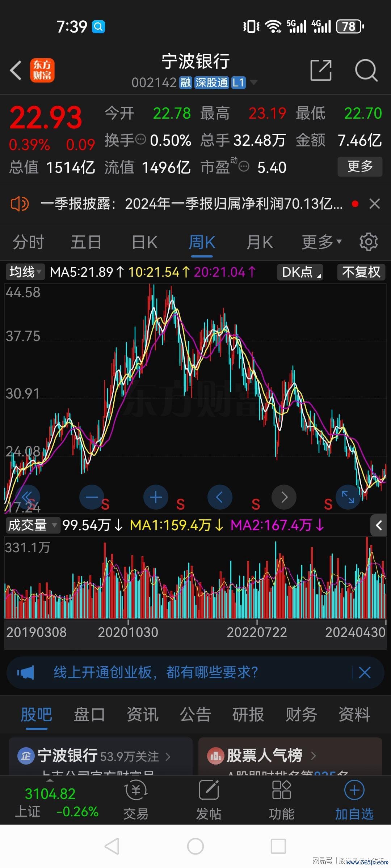Tap the Android home navigation button
Viewport: 391px width, 868px height.
point(195,846)
